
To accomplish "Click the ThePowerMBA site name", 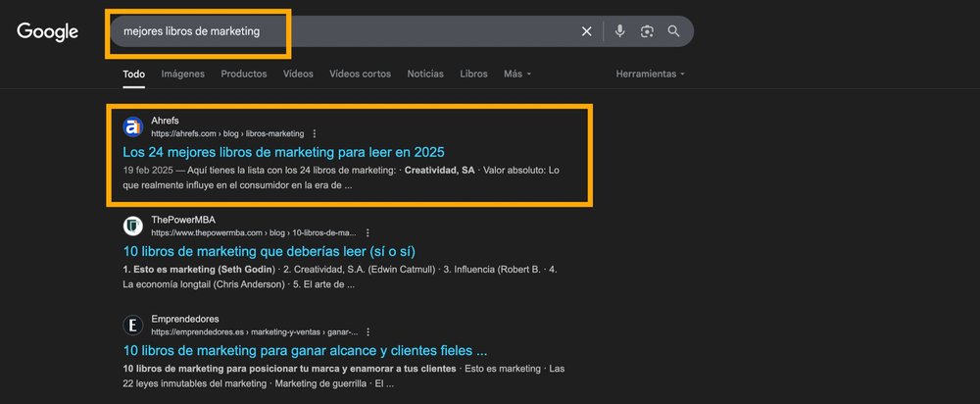I will coord(183,220).
